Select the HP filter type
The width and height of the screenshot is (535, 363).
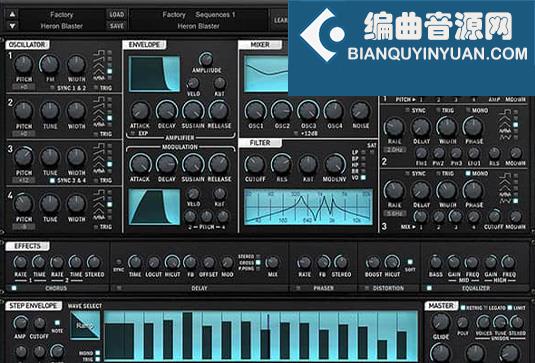tap(363, 165)
